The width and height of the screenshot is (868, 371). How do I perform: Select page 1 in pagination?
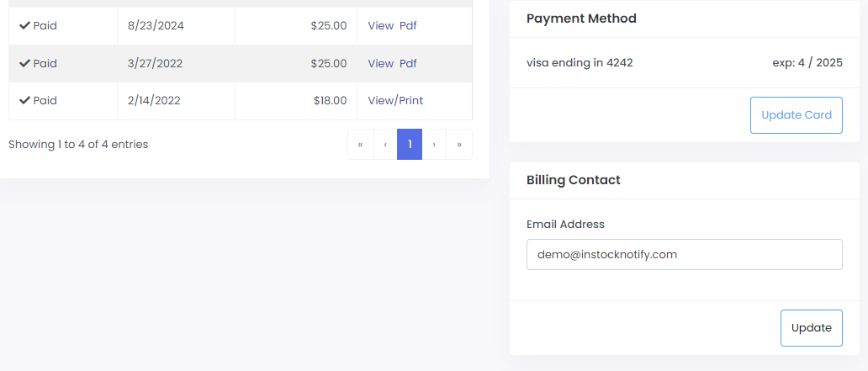pyautogui.click(x=410, y=145)
